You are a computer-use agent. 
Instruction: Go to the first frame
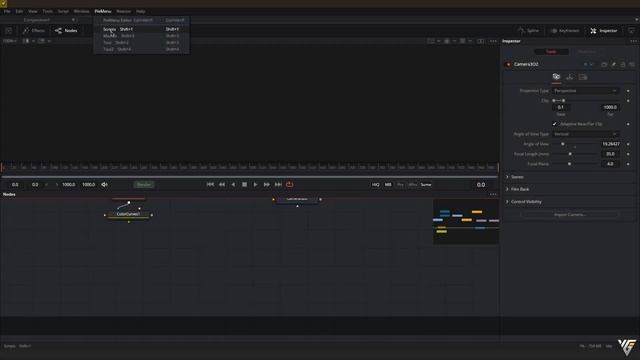tap(210, 184)
